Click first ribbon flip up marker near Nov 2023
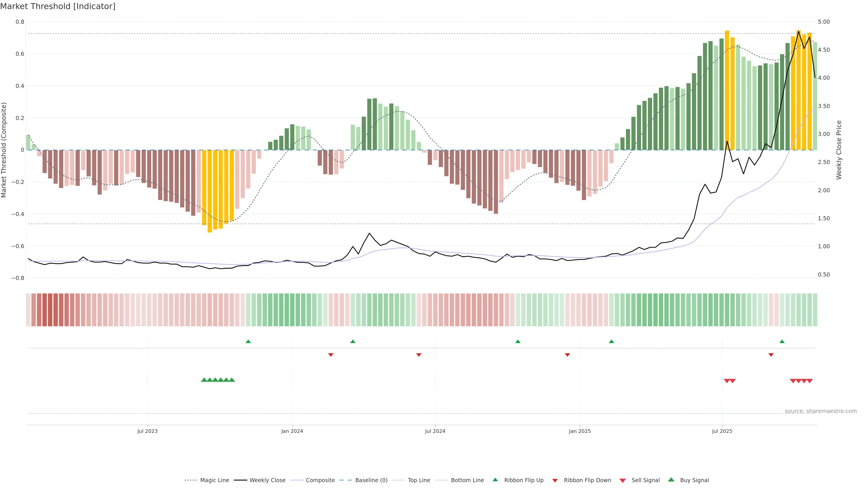The height and width of the screenshot is (488, 868). (248, 342)
